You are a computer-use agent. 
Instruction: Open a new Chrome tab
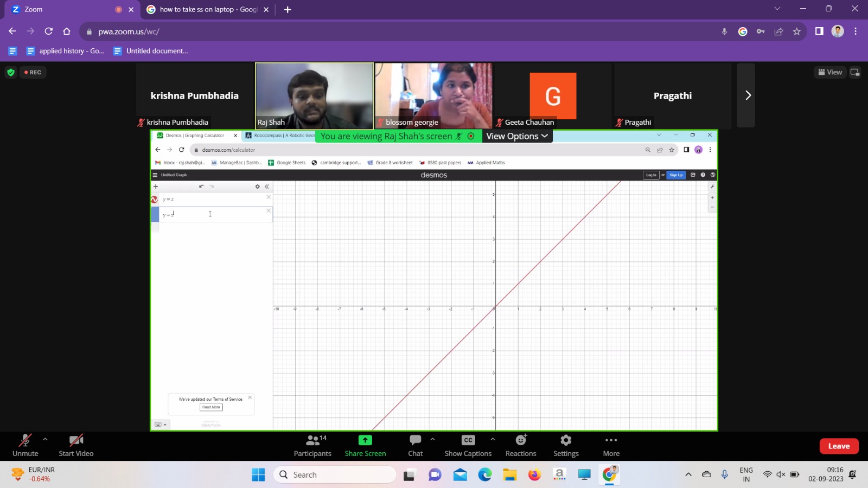(288, 9)
